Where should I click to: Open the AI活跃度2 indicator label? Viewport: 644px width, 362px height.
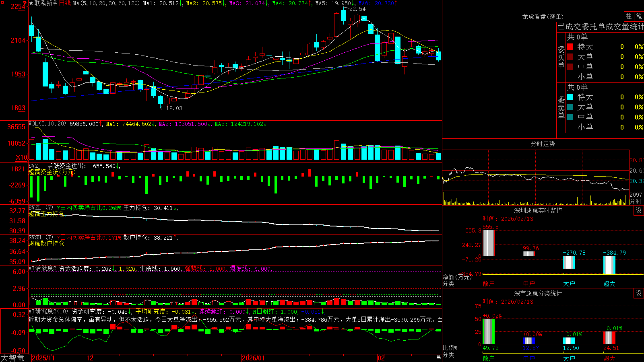coord(43,269)
